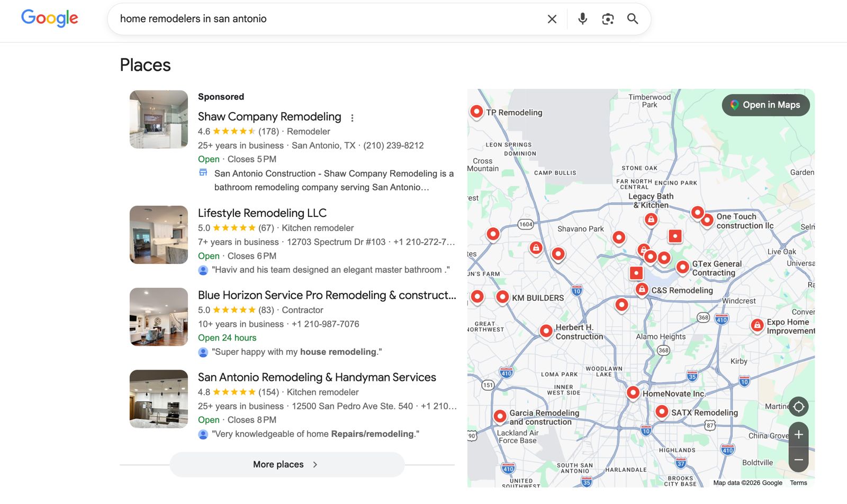The width and height of the screenshot is (847, 504).
Task: Select the TP Remodeling map pin
Action: (x=476, y=112)
